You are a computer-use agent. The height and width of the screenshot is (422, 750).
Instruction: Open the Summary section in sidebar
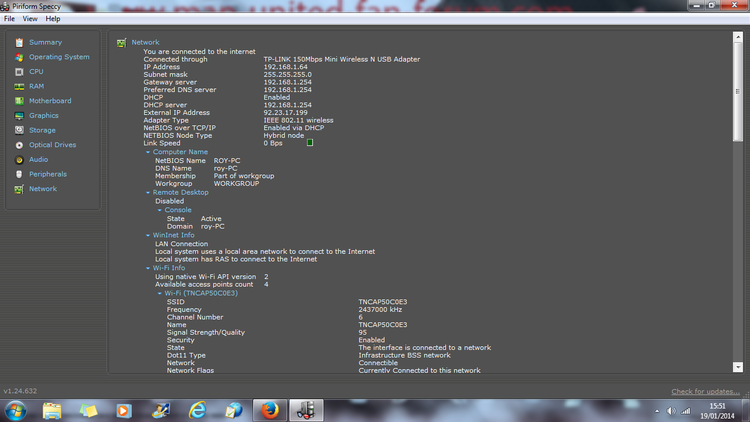tap(45, 42)
